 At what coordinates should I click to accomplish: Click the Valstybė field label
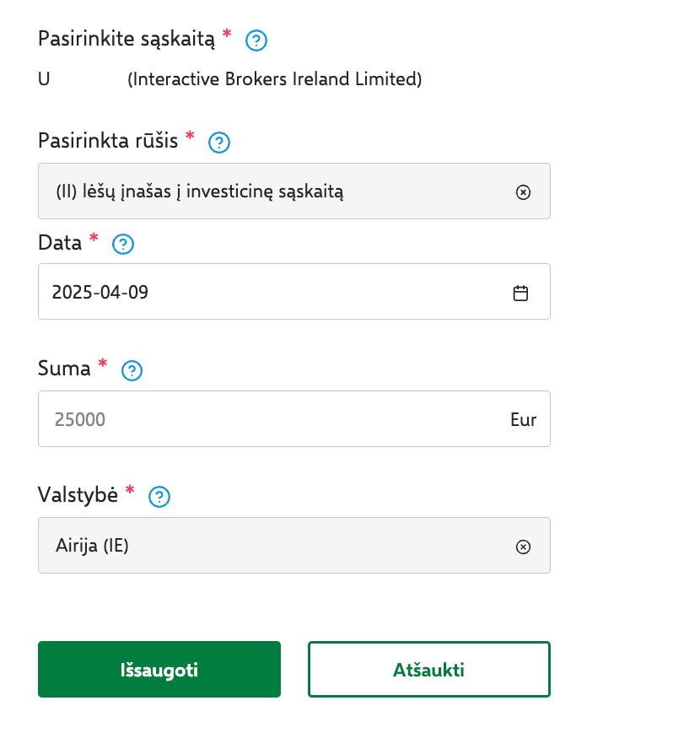point(78,495)
